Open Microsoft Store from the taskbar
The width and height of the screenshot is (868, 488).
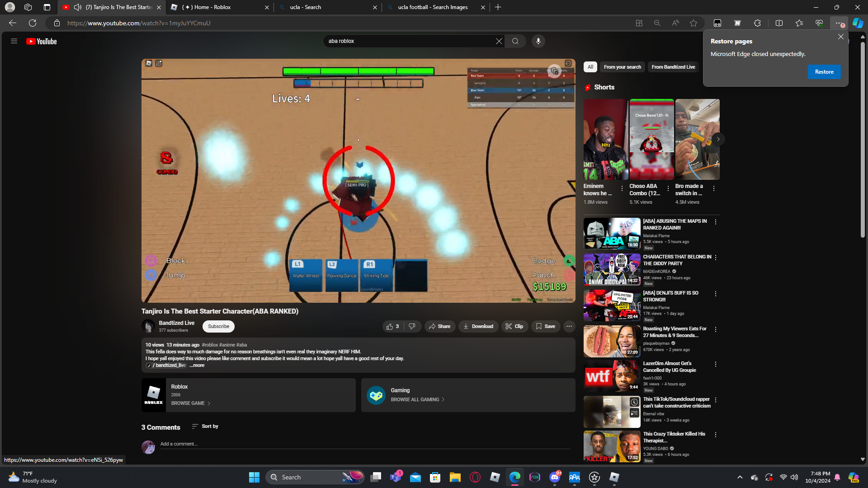435,477
